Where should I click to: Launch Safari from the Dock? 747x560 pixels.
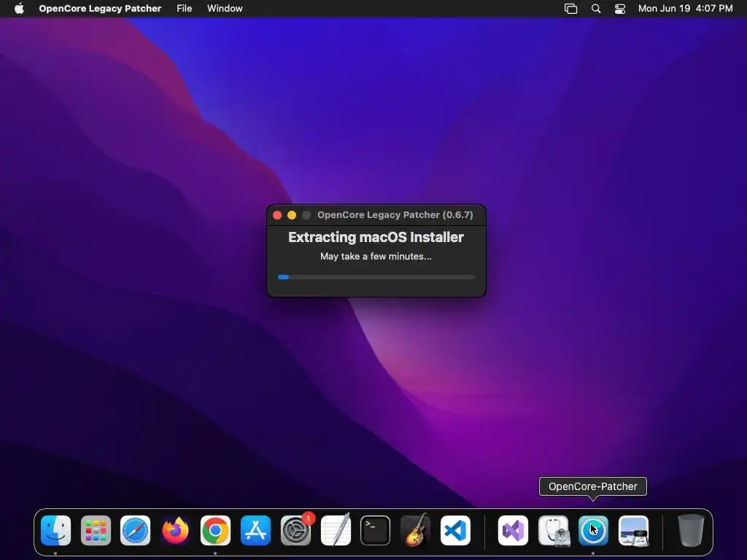click(x=135, y=530)
